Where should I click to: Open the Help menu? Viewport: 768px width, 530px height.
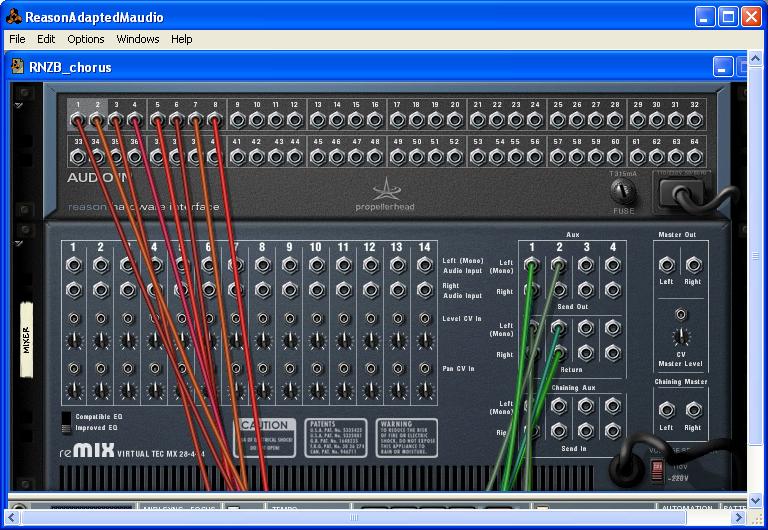tap(181, 39)
